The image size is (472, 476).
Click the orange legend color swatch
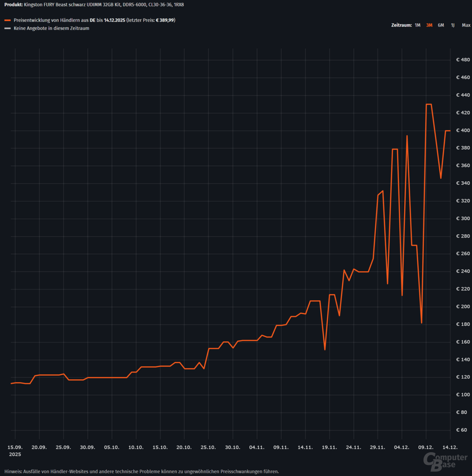pos(7,20)
